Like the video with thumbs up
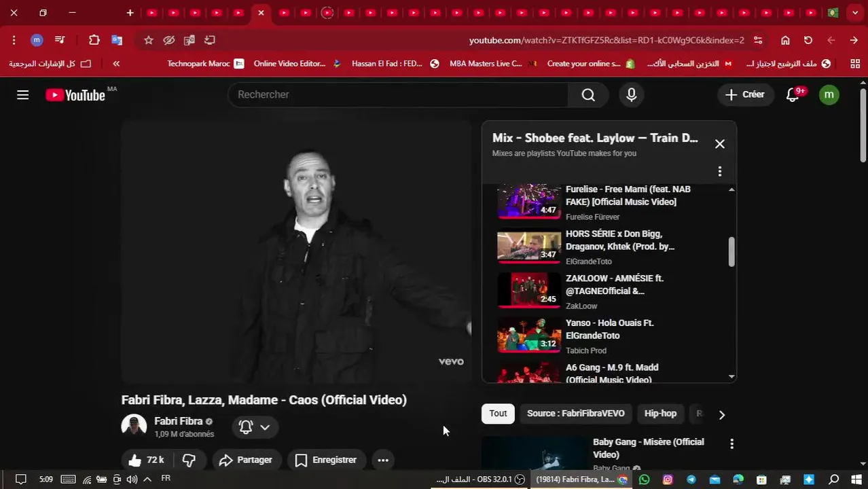 click(x=145, y=460)
